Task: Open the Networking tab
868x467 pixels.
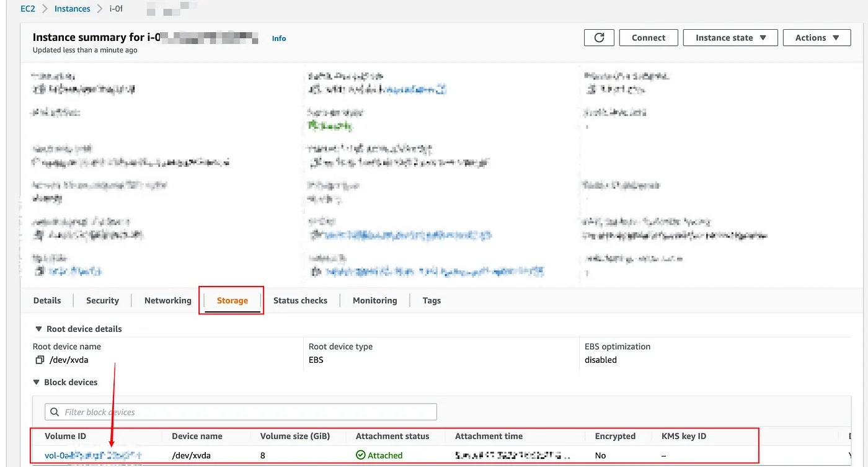Action: coord(167,300)
